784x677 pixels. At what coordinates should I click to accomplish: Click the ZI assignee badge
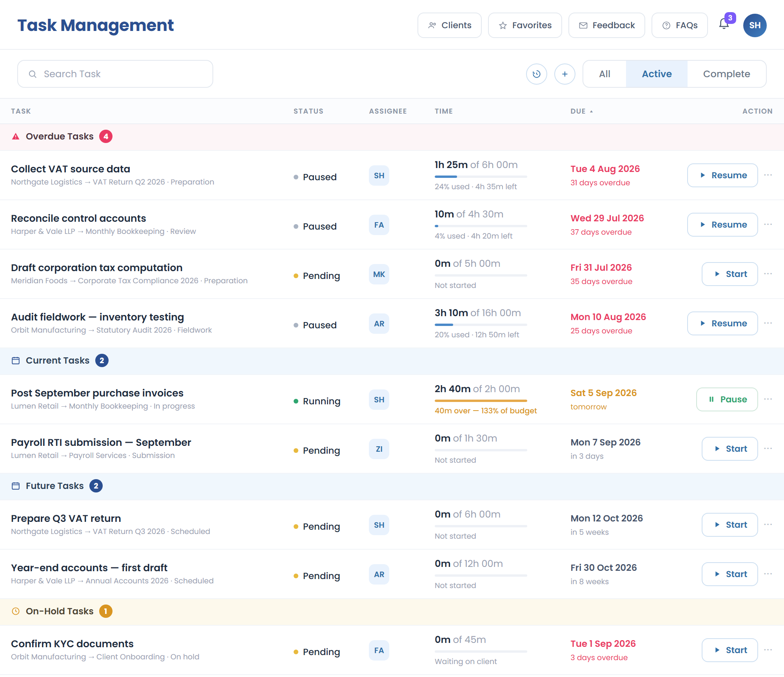379,449
